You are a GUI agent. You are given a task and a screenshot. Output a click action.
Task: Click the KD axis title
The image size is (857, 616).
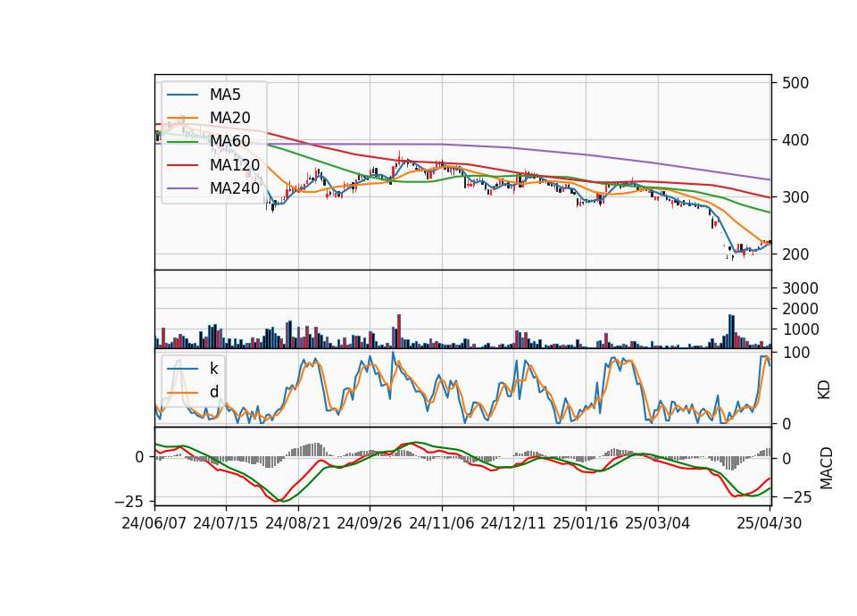point(824,389)
